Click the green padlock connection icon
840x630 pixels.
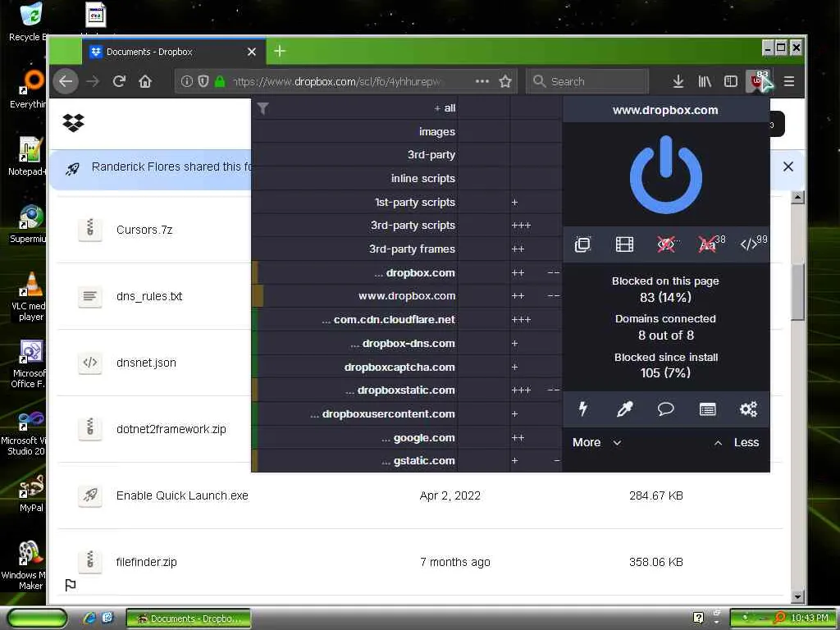219,81
